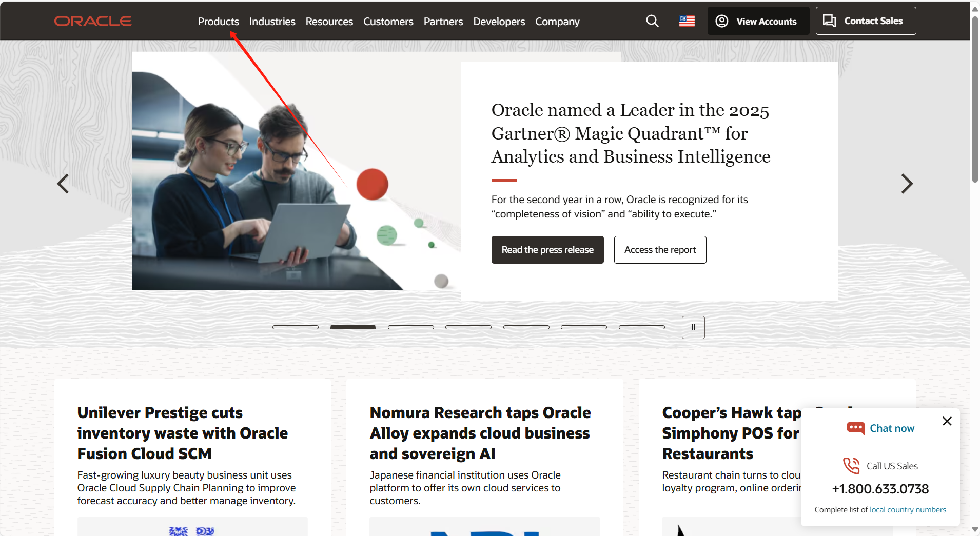Close the Chat now popup
The height and width of the screenshot is (536, 980).
[947, 421]
